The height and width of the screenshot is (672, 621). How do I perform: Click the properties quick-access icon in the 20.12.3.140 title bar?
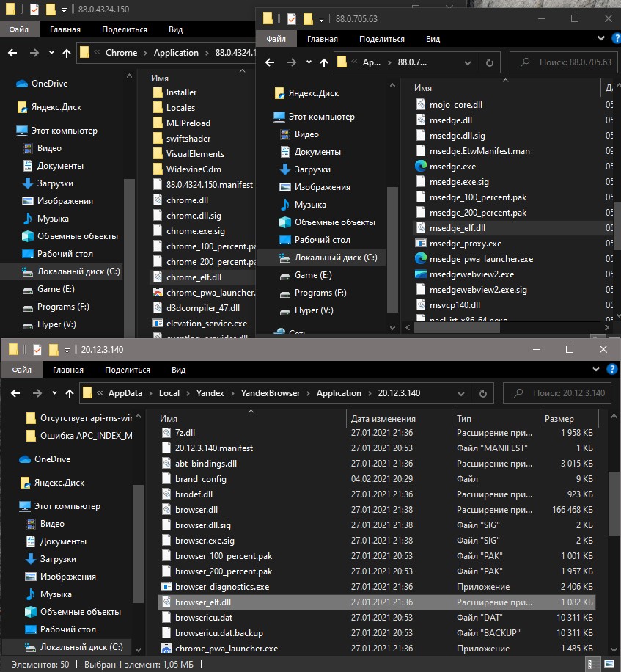(x=37, y=350)
